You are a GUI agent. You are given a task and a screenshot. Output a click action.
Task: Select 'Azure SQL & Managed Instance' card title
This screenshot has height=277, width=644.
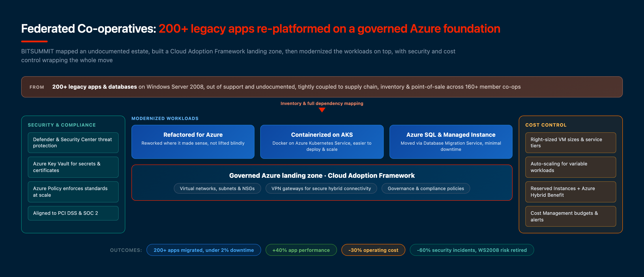(x=451, y=135)
